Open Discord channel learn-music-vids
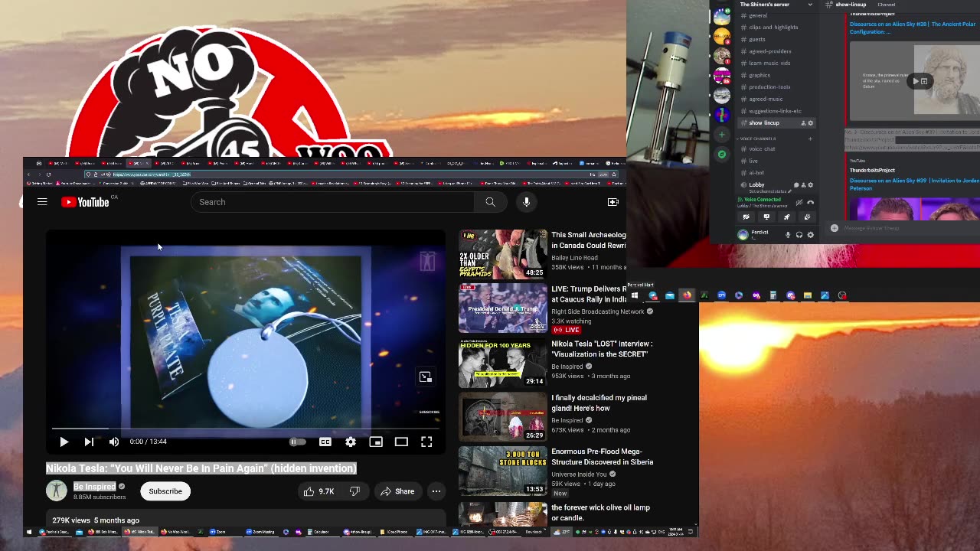The height and width of the screenshot is (551, 980). [769, 64]
